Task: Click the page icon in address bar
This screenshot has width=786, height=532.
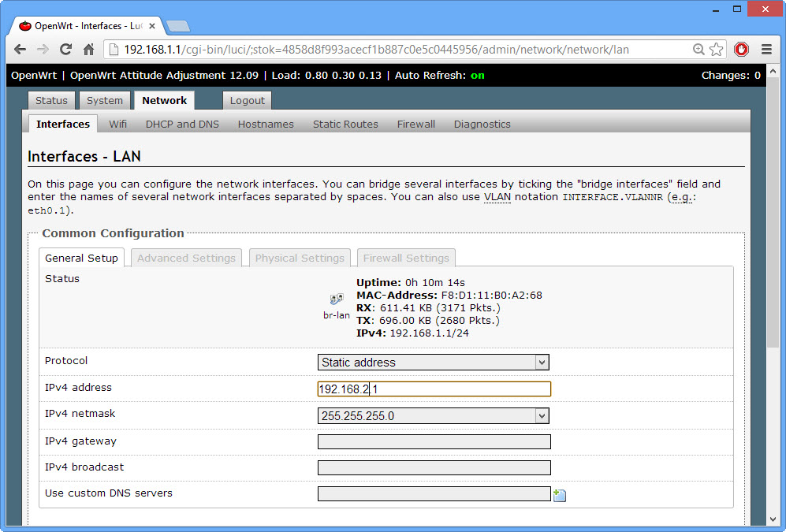Action: 114,50
